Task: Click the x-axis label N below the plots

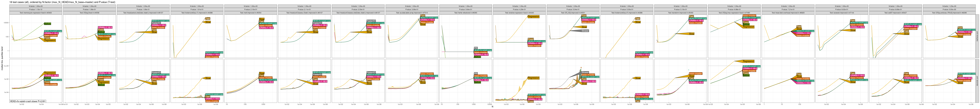Action: 492,107
